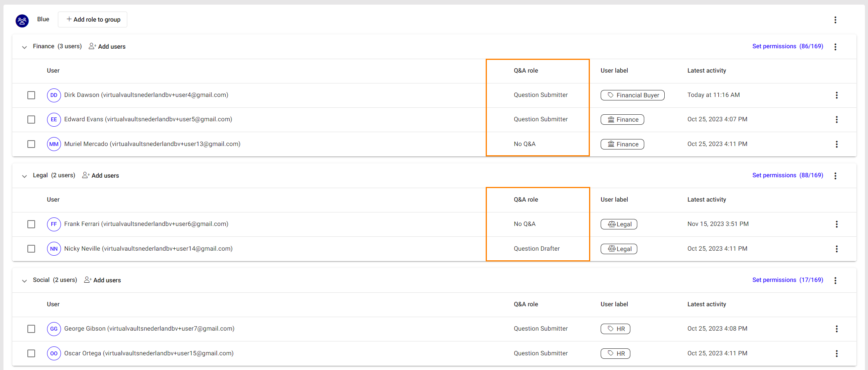Open Set permissions (88/169) for Legal
The height and width of the screenshot is (370, 868).
(787, 175)
